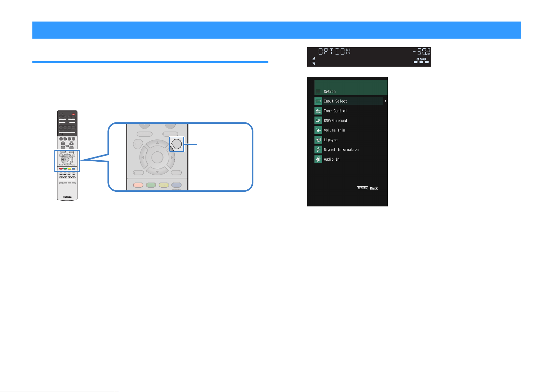554x392 pixels.
Task: Click the YAMAHA logo on the small remote
Action: coord(67,197)
